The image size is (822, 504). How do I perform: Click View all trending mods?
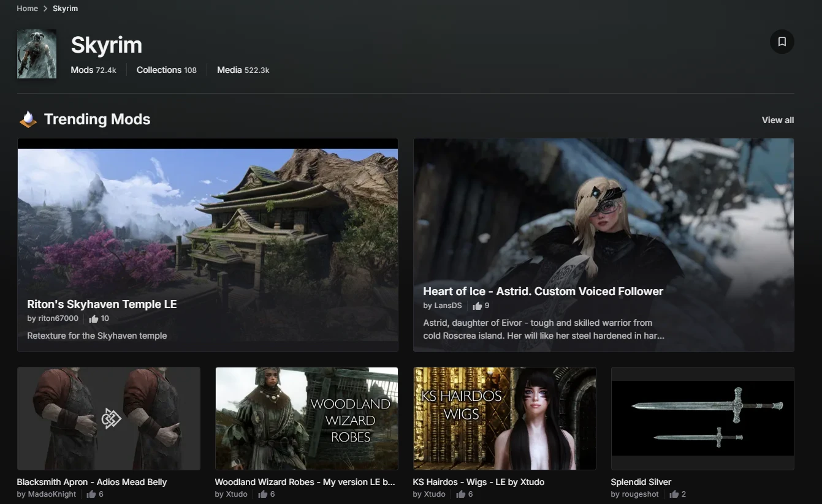pos(778,120)
